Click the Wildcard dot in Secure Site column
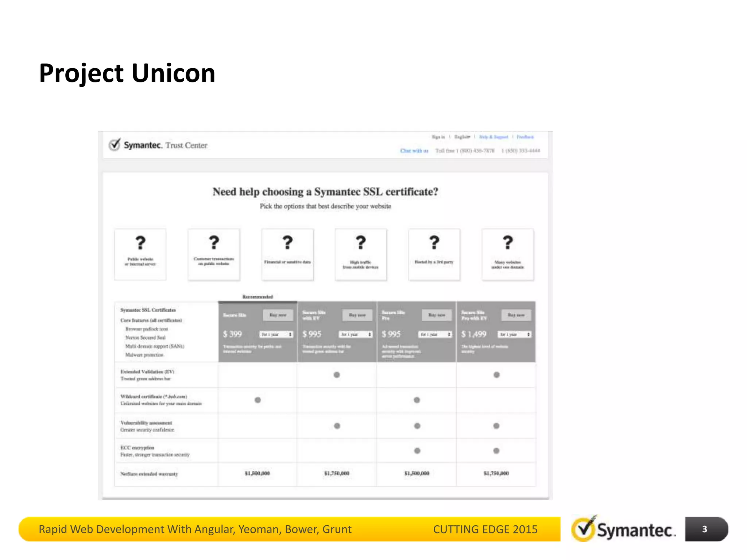The image size is (747, 560). click(258, 400)
